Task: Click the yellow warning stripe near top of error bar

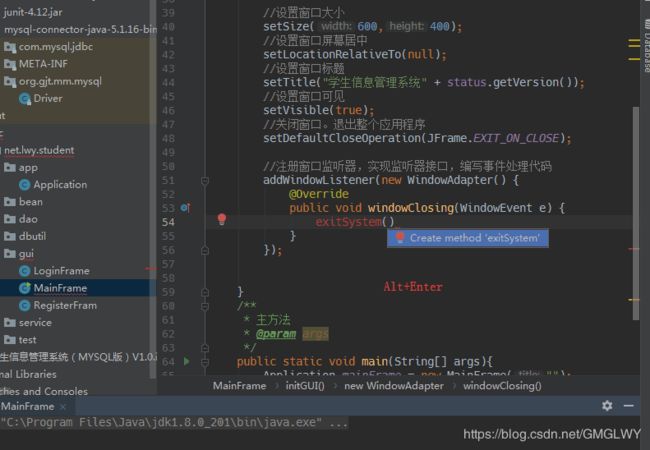Action: click(x=634, y=41)
